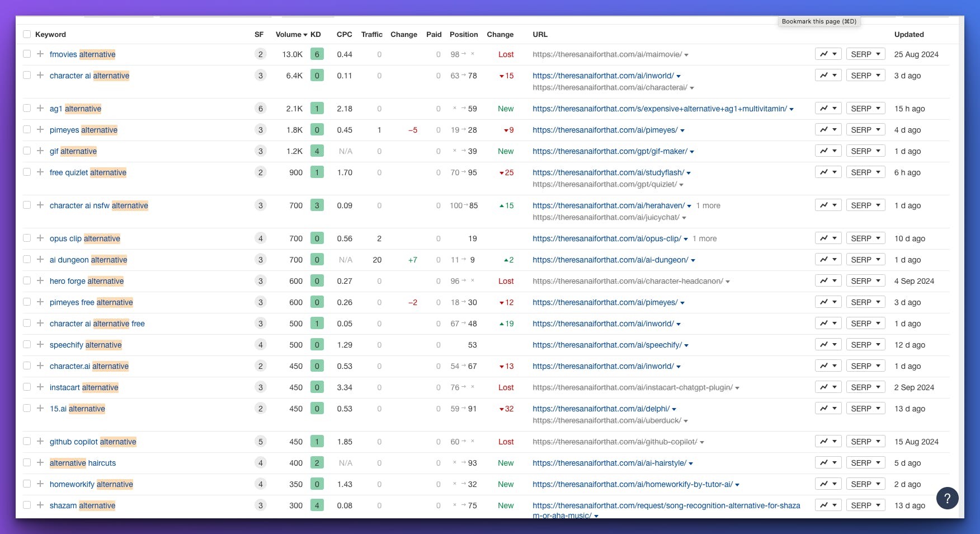The height and width of the screenshot is (534, 980).
Task: Open the history chart for ai dungeon alternative
Action: pos(828,260)
